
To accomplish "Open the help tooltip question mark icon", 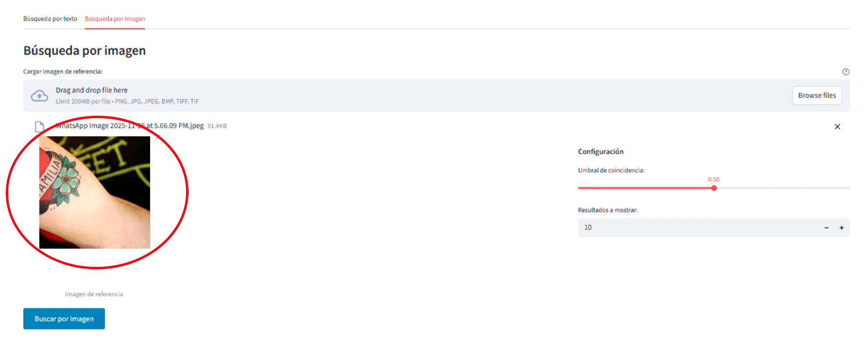I will (x=845, y=72).
